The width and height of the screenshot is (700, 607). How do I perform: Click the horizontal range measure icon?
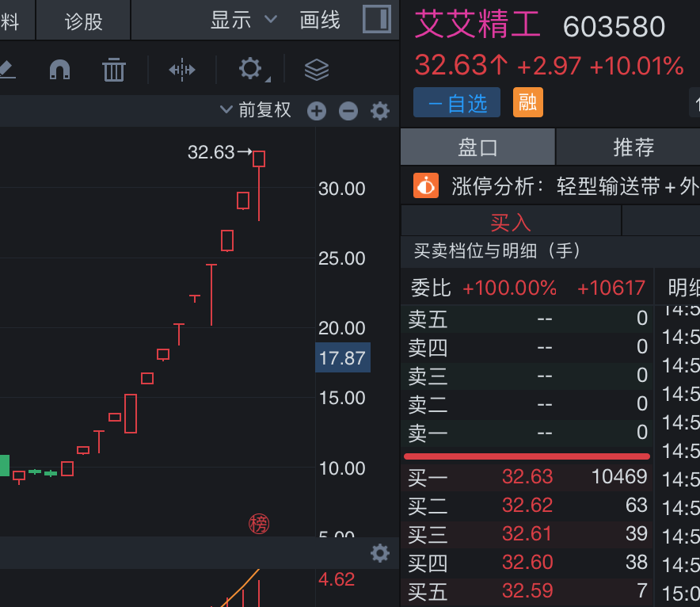click(x=182, y=70)
